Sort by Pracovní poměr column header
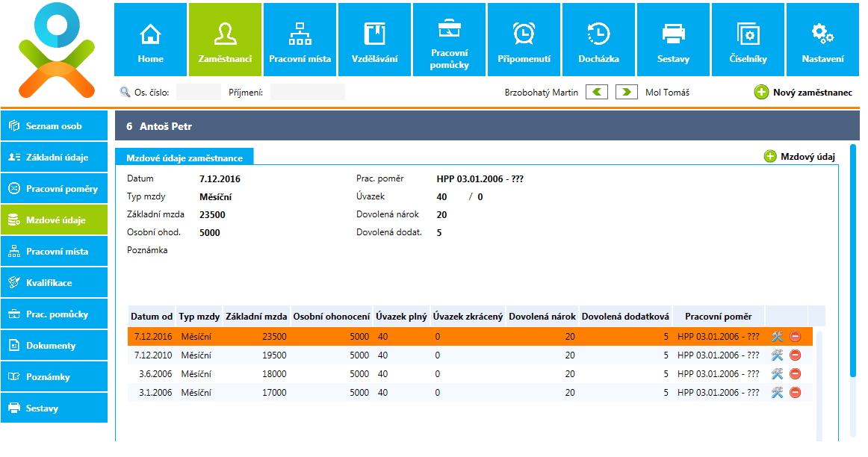This screenshot has width=868, height=457. (719, 317)
